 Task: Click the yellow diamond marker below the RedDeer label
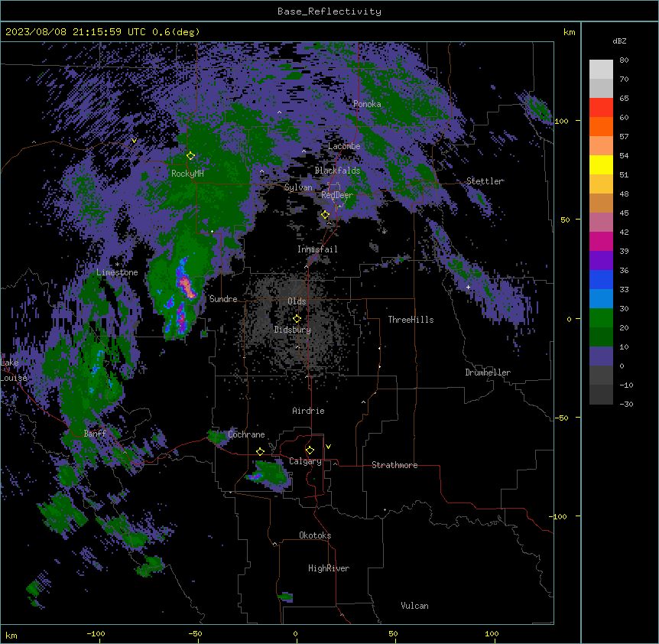325,215
